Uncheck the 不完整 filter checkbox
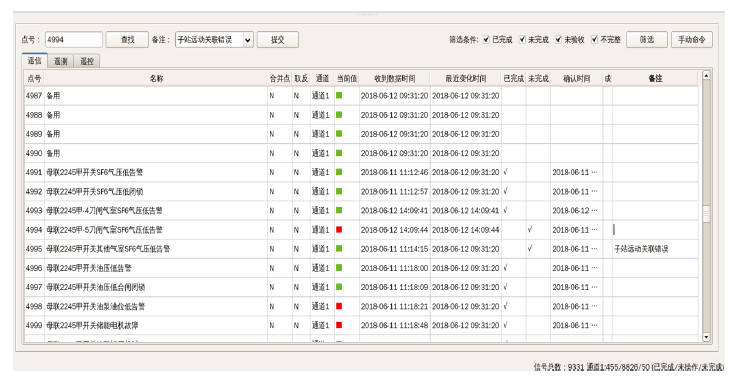Viewport: 737px width, 382px height. tap(595, 39)
